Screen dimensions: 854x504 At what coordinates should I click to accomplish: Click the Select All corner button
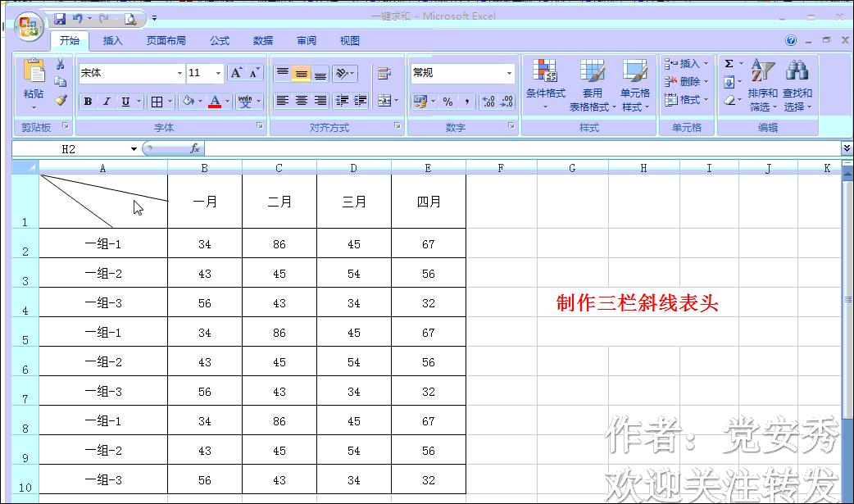coord(25,167)
